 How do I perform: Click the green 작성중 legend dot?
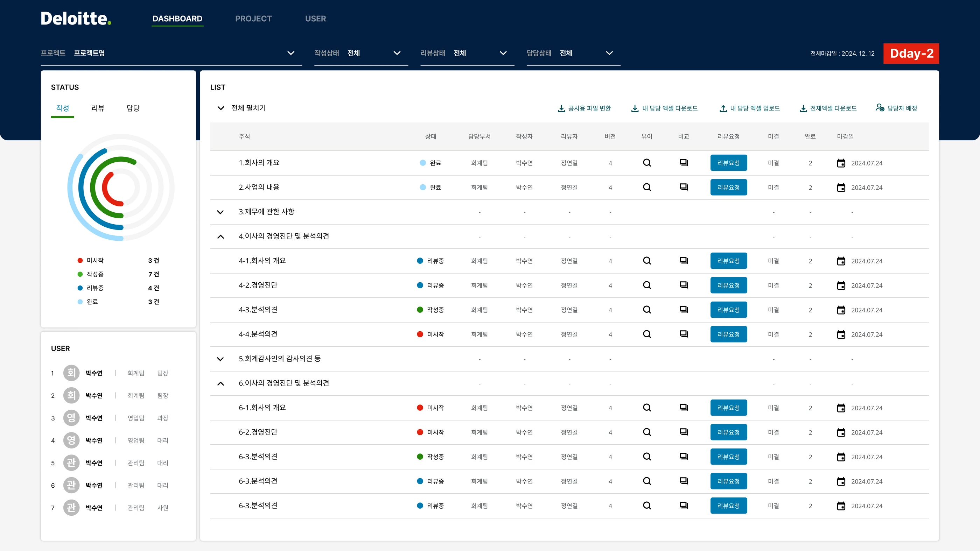(80, 274)
